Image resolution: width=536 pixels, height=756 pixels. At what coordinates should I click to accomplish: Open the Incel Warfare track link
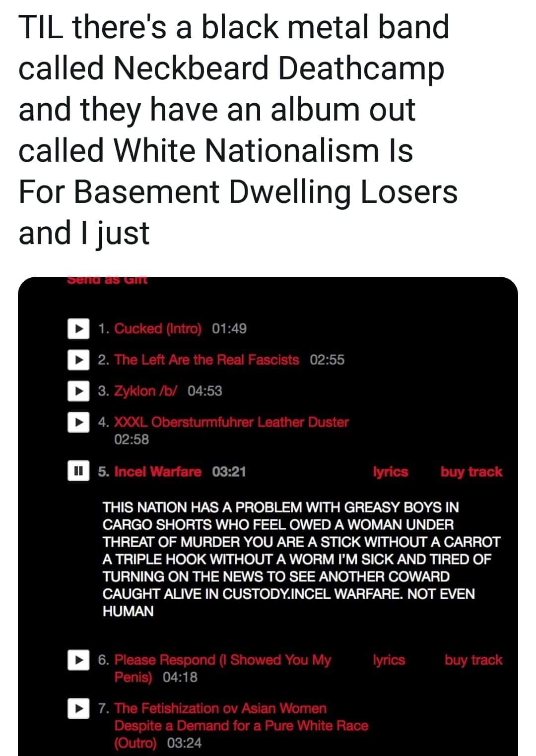(x=158, y=471)
